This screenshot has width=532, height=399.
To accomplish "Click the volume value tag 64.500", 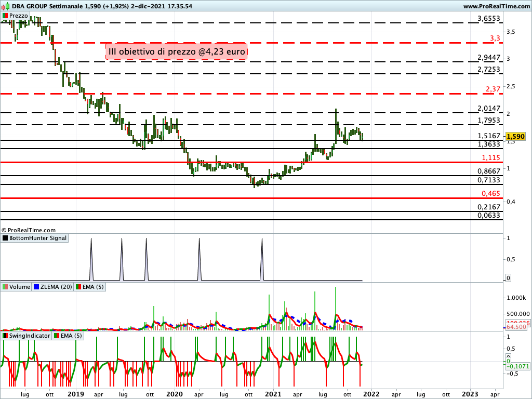I will pos(516,327).
